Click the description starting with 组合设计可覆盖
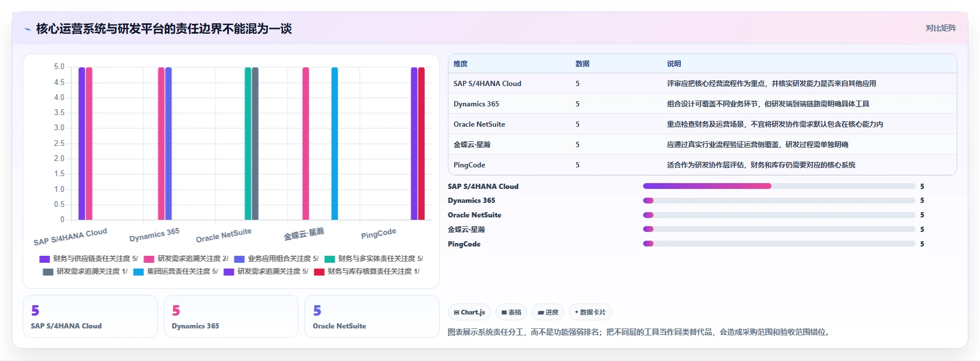Image resolution: width=980 pixels, height=361 pixels. 768,104
